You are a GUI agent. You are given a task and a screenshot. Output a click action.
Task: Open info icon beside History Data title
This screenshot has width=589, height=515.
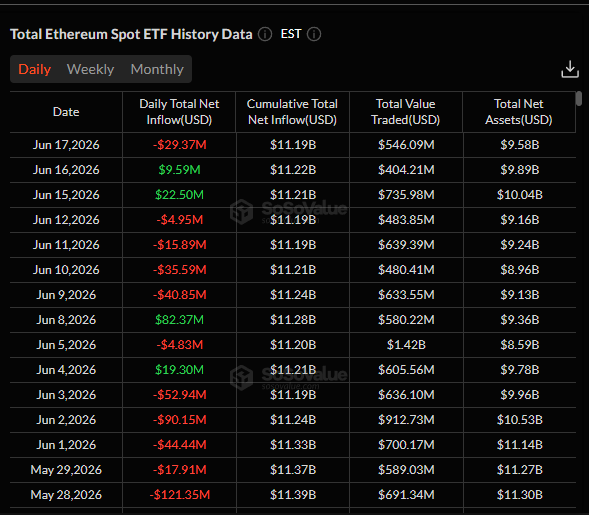pyautogui.click(x=265, y=34)
